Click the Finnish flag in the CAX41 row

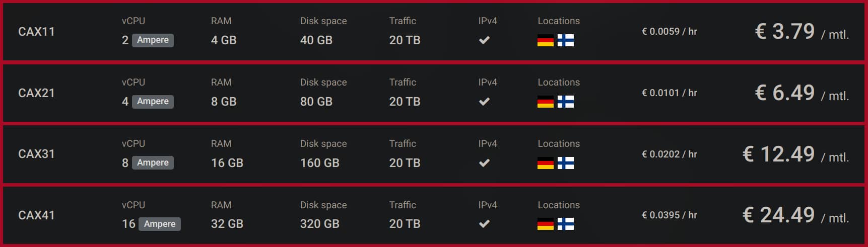566,224
